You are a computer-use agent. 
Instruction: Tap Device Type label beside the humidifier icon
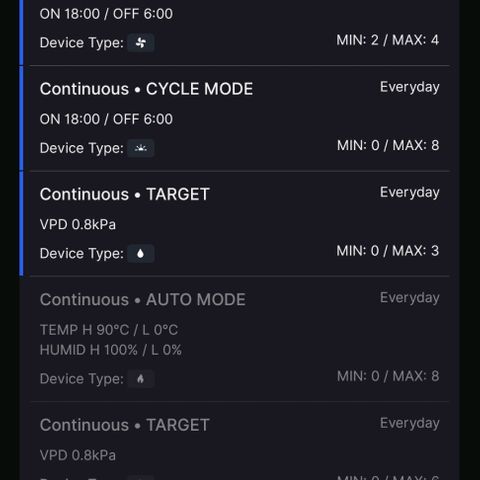pos(82,254)
